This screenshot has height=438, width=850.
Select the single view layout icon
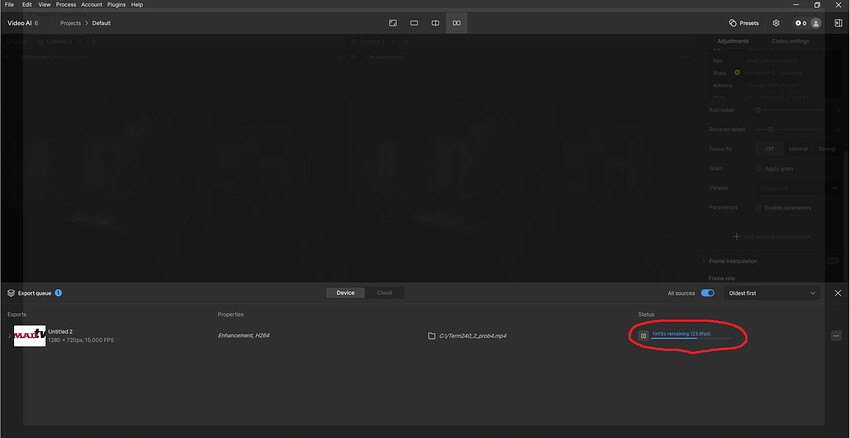(x=414, y=23)
